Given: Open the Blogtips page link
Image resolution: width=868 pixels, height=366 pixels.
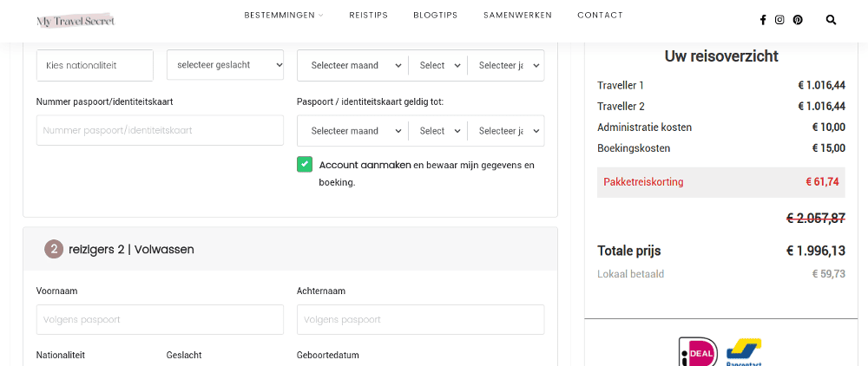Looking at the screenshot, I should pyautogui.click(x=435, y=16).
